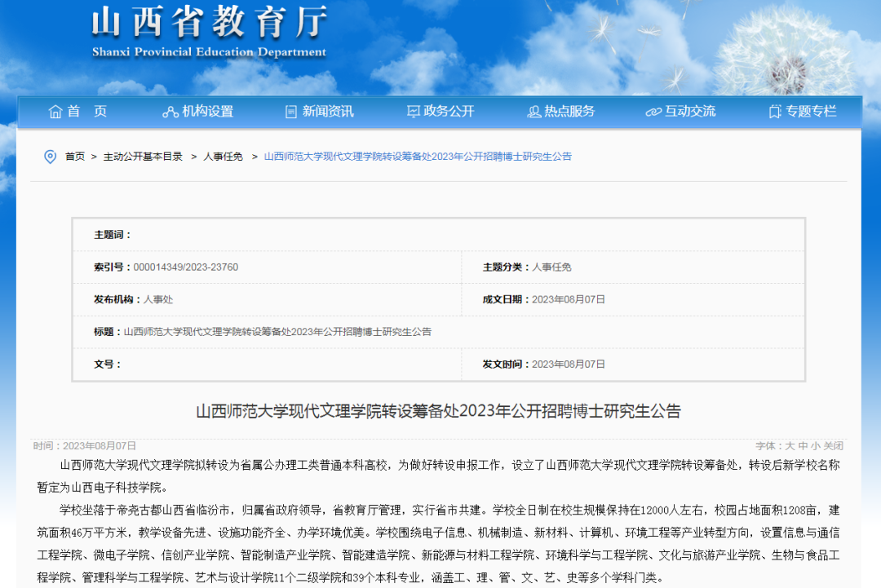Set font size to 中
Screen dimensions: 881x588
click(803, 446)
